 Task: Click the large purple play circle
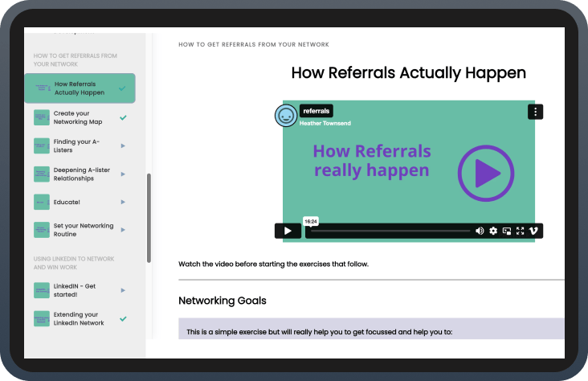[485, 173]
